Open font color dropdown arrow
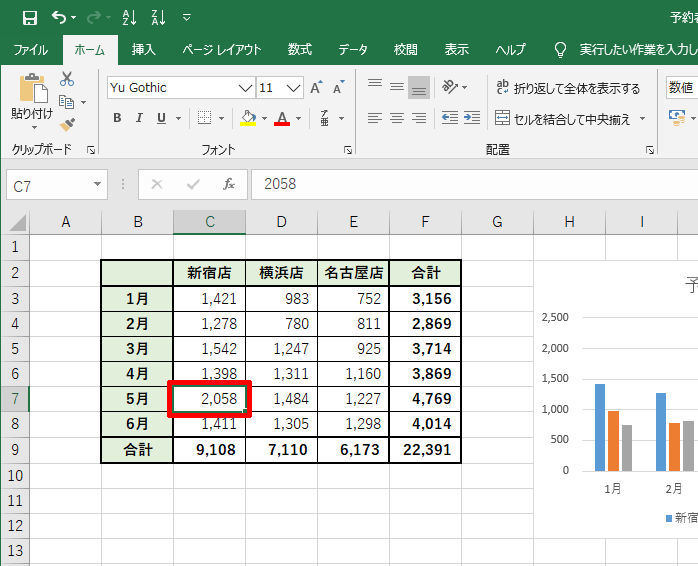This screenshot has height=566, width=698. pyautogui.click(x=298, y=118)
